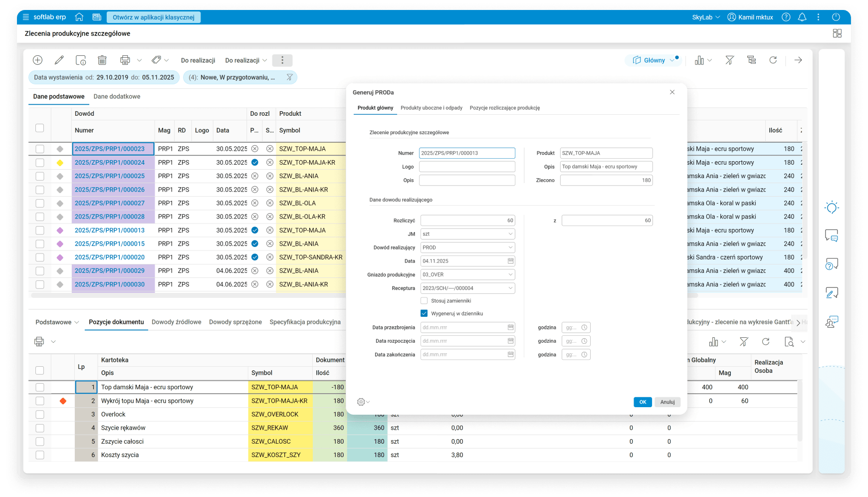Open the home icon in top bar
The height and width of the screenshot is (497, 868).
click(79, 17)
